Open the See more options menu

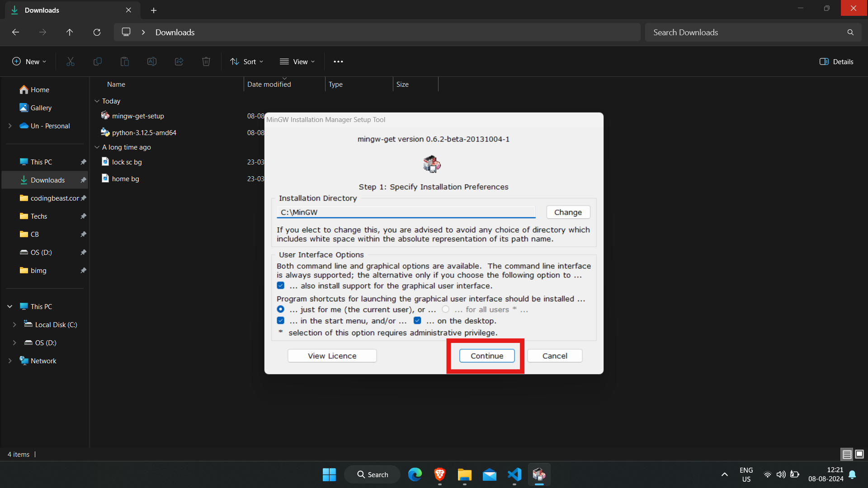point(338,61)
